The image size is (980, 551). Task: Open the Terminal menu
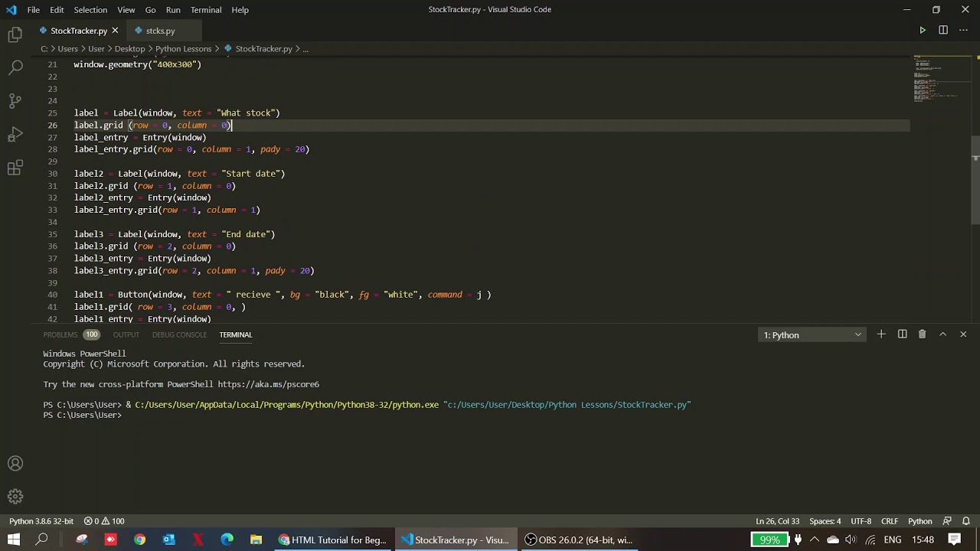tap(206, 10)
